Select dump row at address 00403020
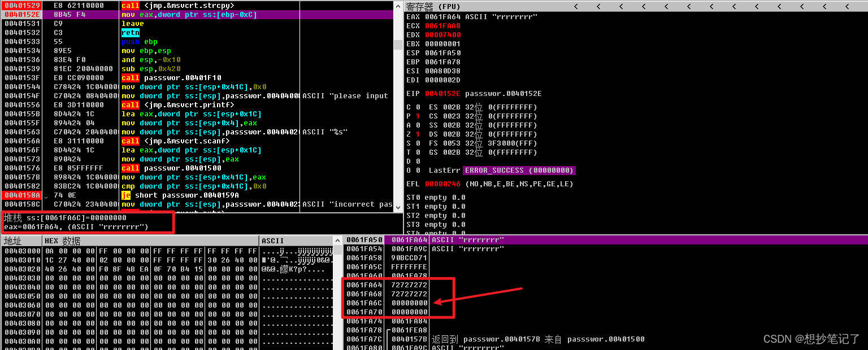 click(x=168, y=269)
